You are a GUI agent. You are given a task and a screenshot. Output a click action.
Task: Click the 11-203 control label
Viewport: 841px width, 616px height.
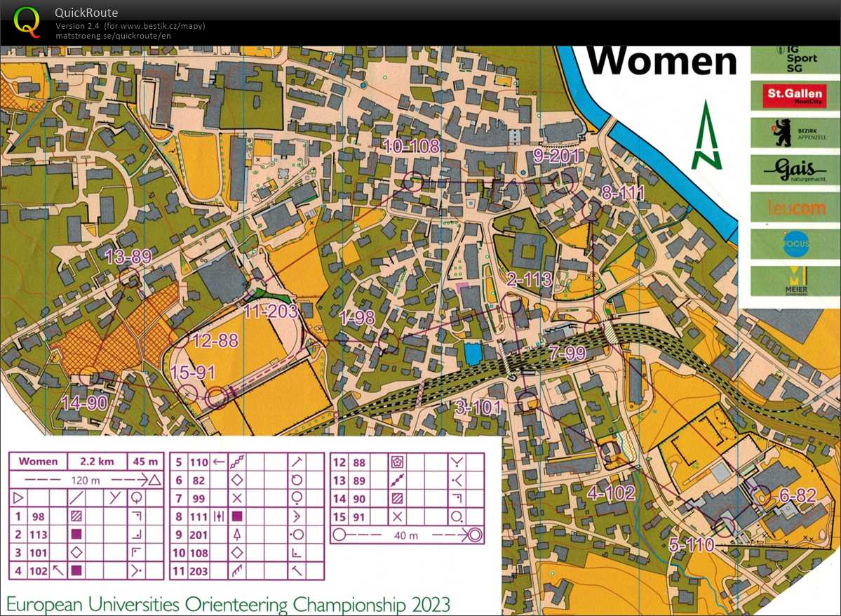[x=271, y=310]
